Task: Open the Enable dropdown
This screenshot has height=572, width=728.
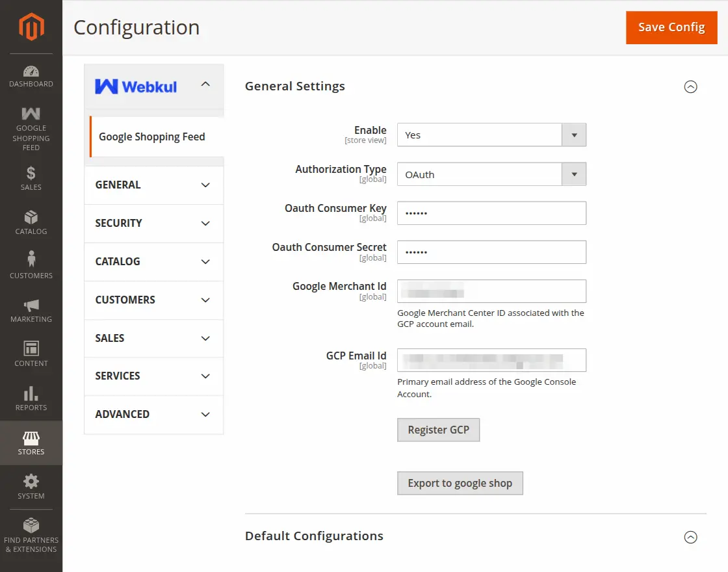Action: (x=491, y=135)
